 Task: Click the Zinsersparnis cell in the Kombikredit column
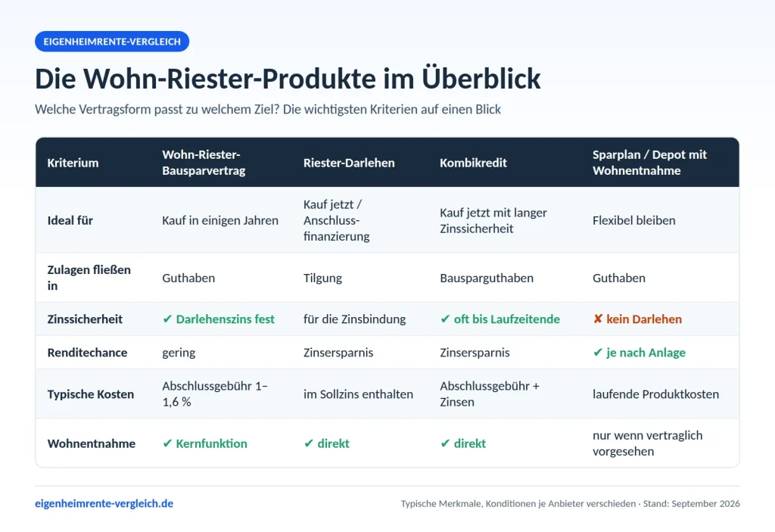pos(475,353)
